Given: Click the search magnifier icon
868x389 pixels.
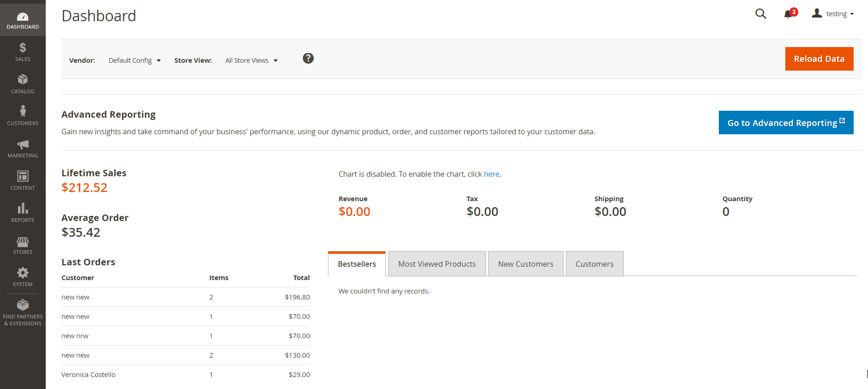Looking at the screenshot, I should (760, 14).
